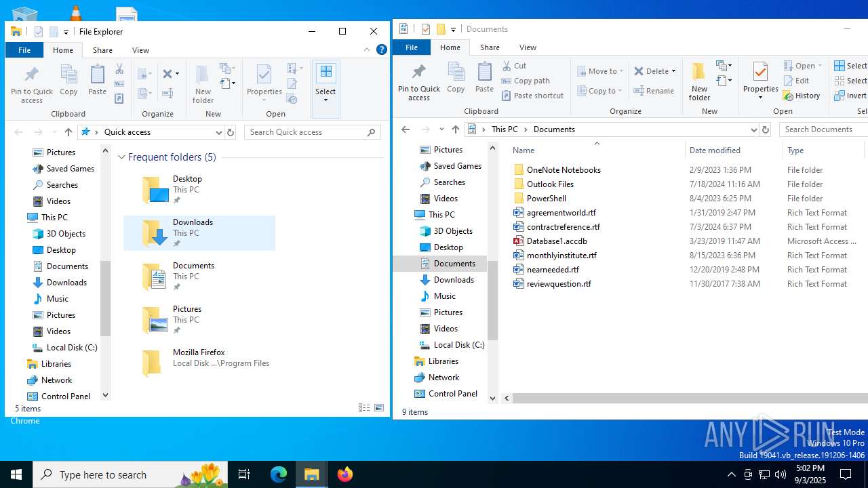Click Copy in Documents window ribbon

(456, 78)
